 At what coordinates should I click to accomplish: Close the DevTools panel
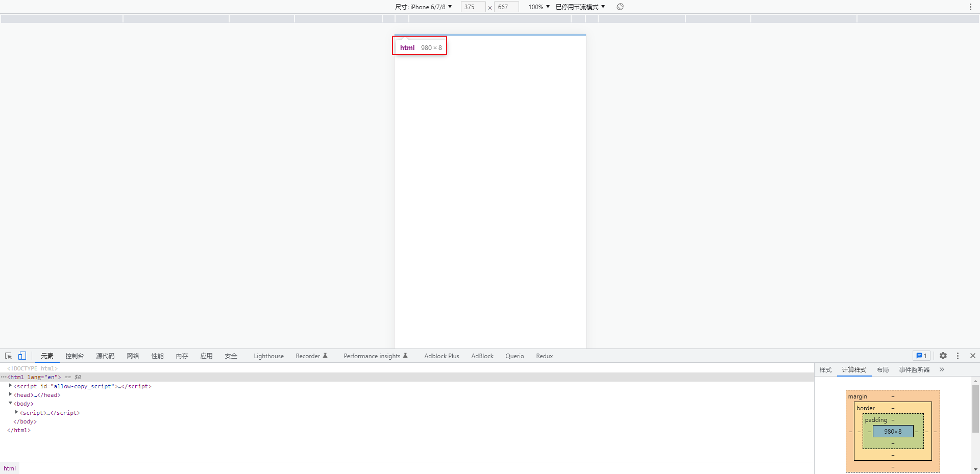pos(973,356)
